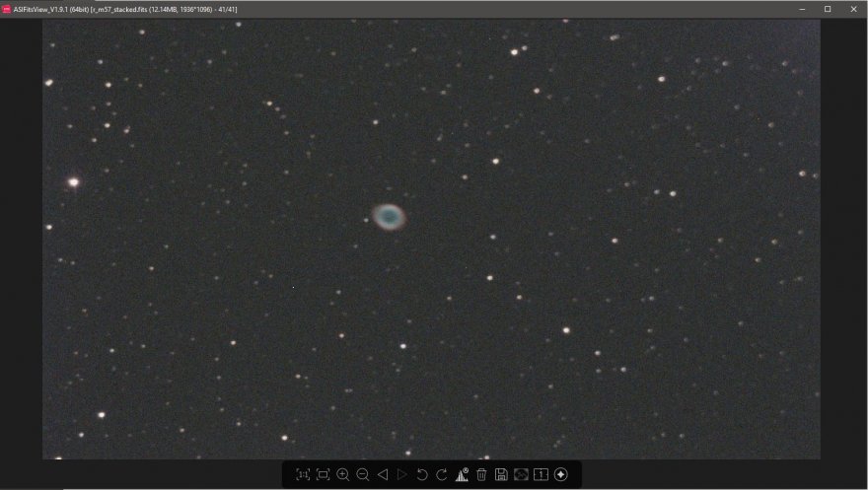Go to next image arrow

point(402,474)
